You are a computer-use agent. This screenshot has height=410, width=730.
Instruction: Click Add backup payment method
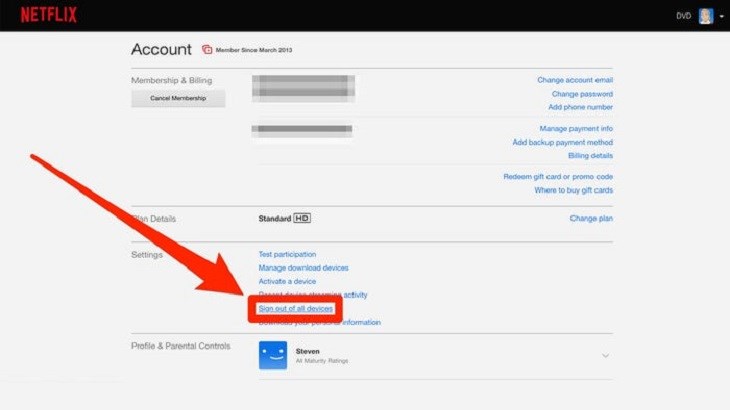pyautogui.click(x=563, y=142)
